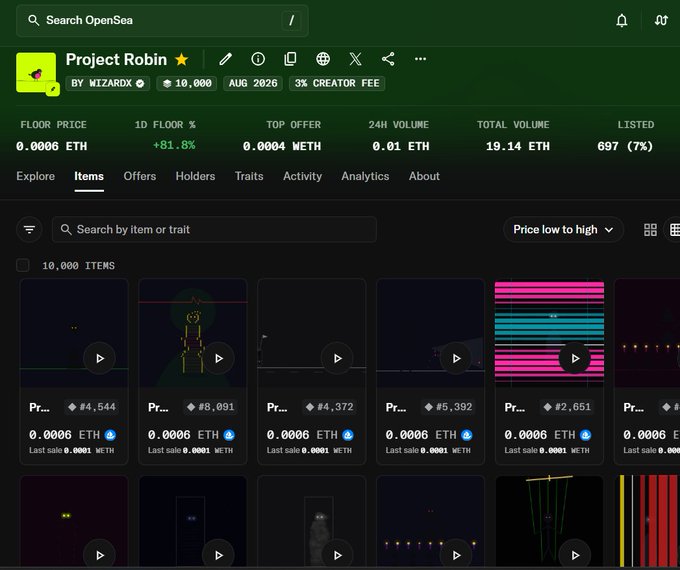Image resolution: width=680 pixels, height=570 pixels.
Task: Switch to grid view layout
Action: click(x=650, y=229)
